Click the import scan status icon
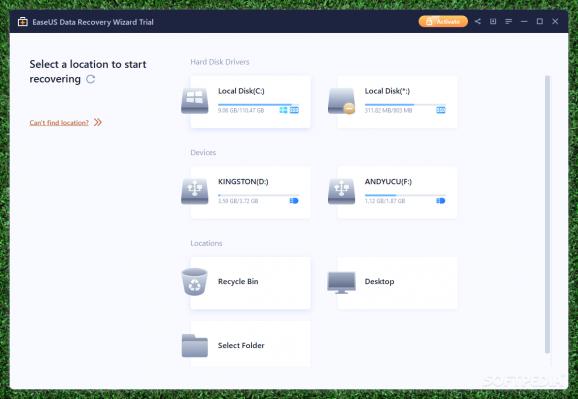The height and width of the screenshot is (399, 578). pos(493,21)
